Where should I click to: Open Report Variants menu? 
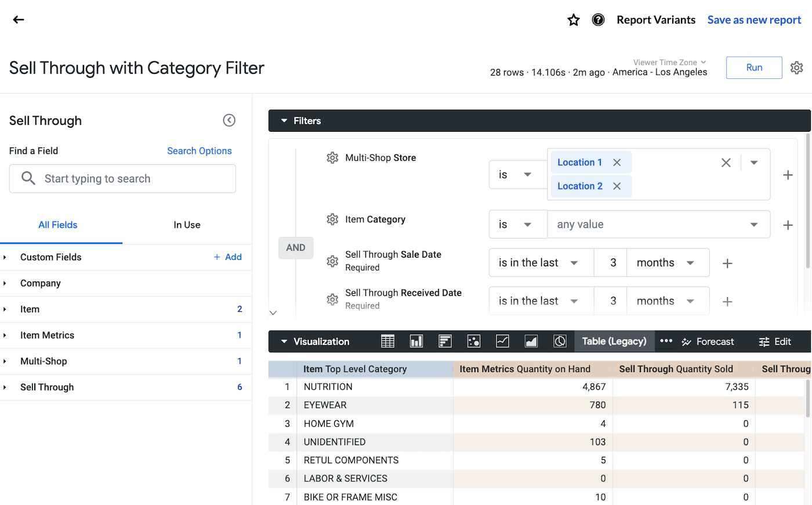pyautogui.click(x=656, y=19)
